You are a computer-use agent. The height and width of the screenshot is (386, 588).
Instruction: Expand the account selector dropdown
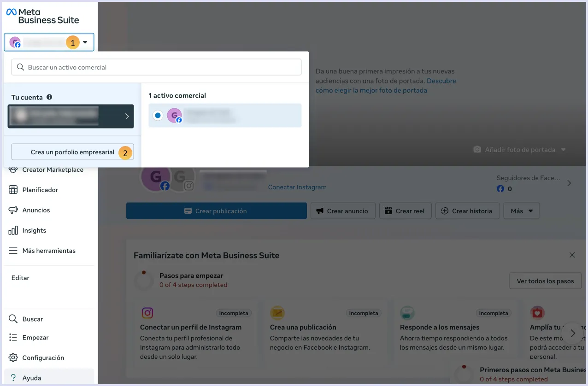pos(85,42)
